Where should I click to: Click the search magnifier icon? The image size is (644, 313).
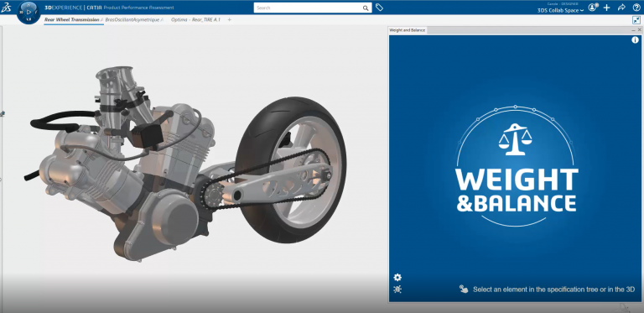(366, 8)
